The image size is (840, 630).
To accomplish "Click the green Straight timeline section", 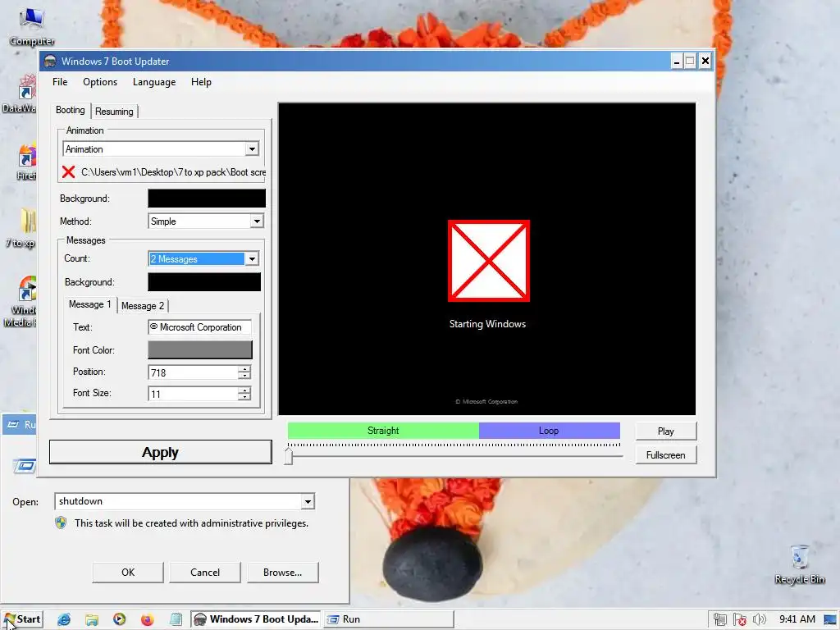I will 383,431.
